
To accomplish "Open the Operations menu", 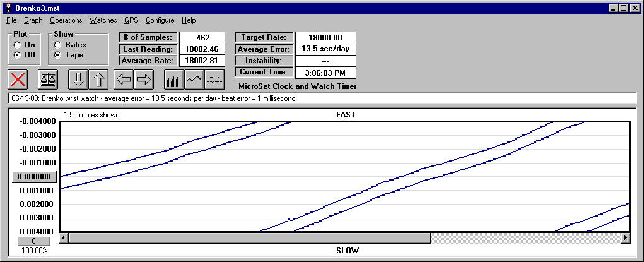I will (66, 20).
